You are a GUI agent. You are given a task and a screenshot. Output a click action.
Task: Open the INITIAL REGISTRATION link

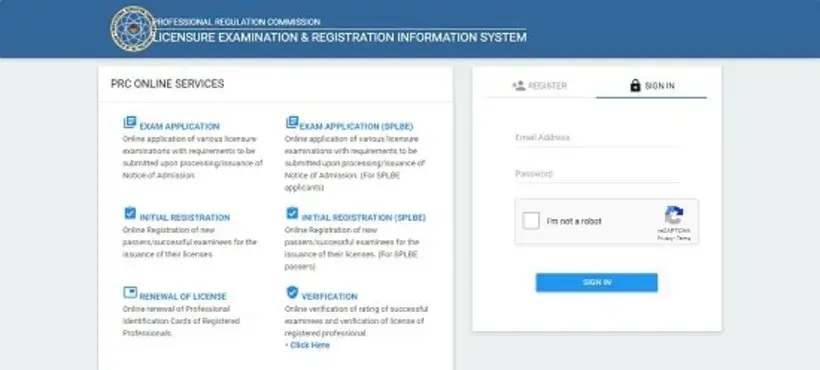[185, 217]
